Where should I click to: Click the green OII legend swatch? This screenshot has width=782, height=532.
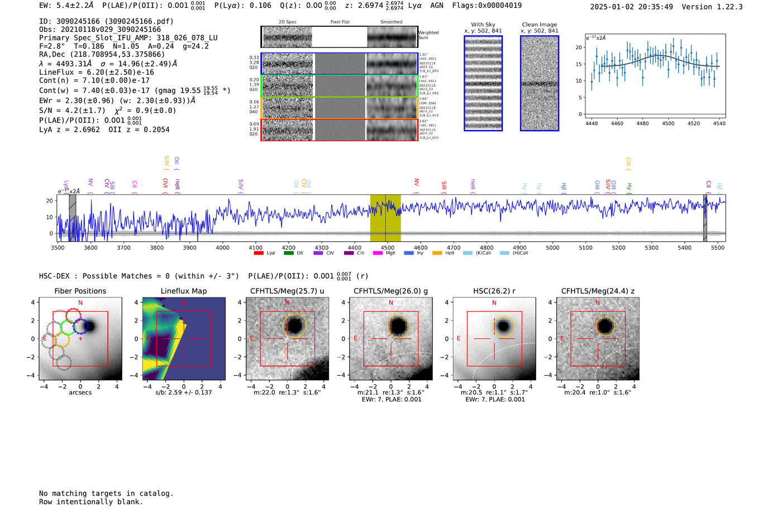[x=289, y=253]
